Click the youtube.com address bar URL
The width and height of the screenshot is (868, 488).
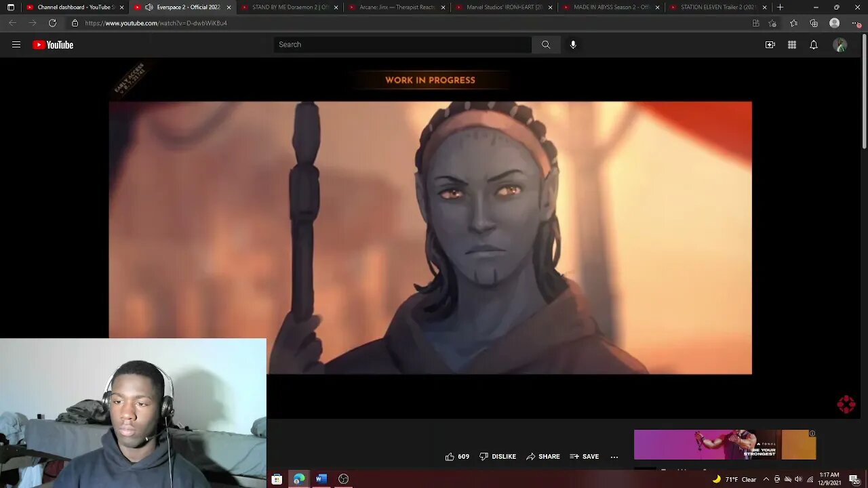[156, 23]
